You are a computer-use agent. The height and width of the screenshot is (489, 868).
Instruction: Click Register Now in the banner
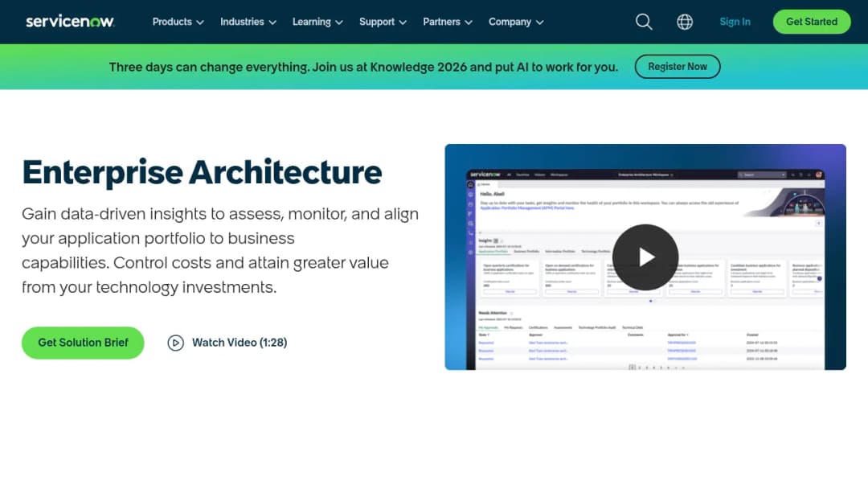pos(678,67)
